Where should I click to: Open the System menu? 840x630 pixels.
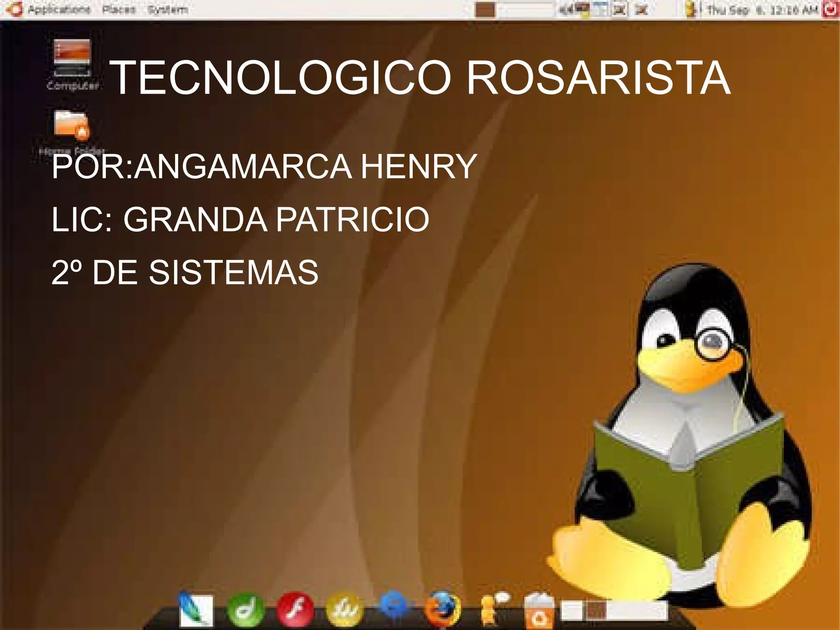168,9
